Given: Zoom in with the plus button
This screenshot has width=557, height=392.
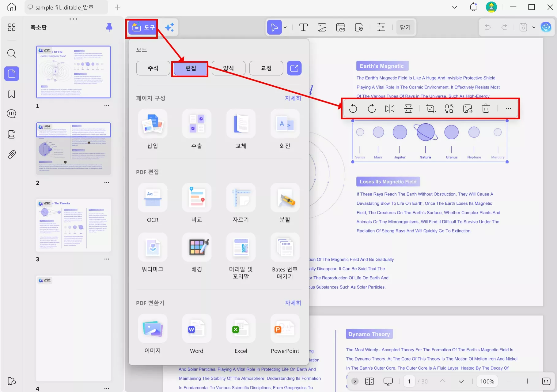Looking at the screenshot, I should (x=528, y=381).
